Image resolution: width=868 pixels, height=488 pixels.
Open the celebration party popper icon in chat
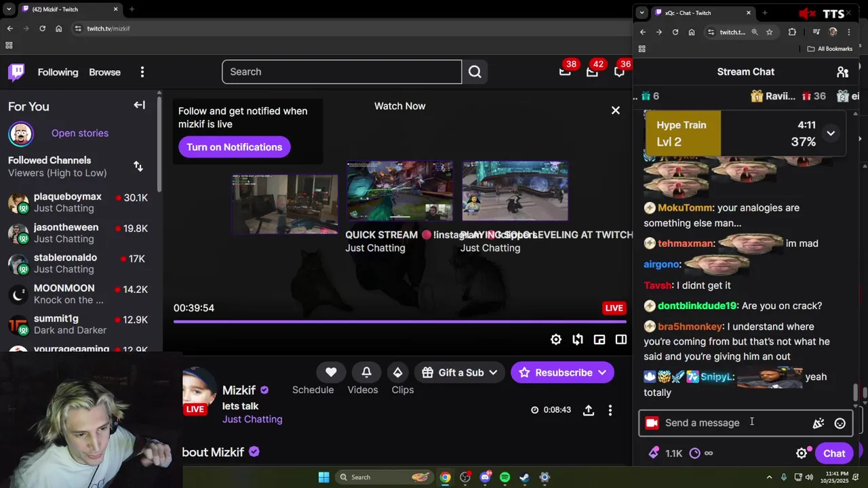[x=818, y=423]
